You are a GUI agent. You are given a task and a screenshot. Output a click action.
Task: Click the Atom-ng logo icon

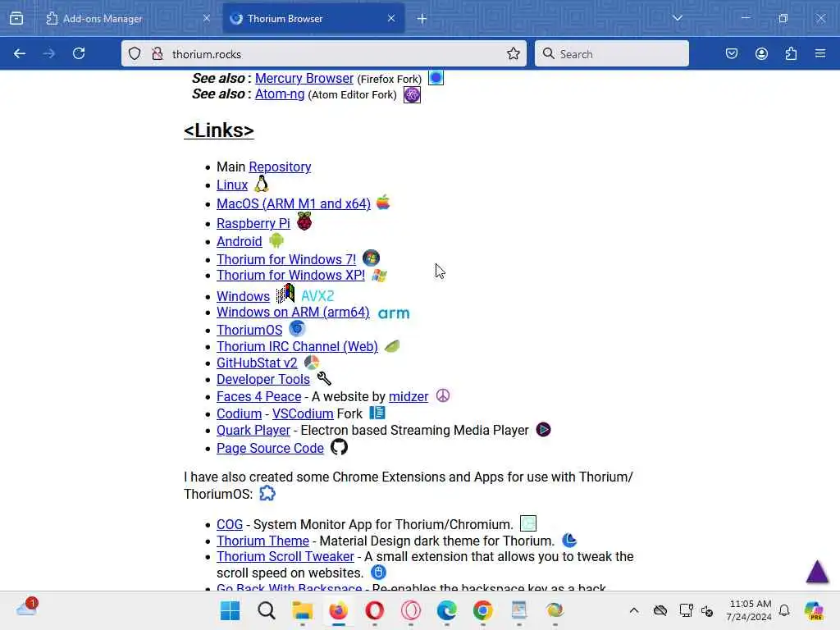point(412,95)
